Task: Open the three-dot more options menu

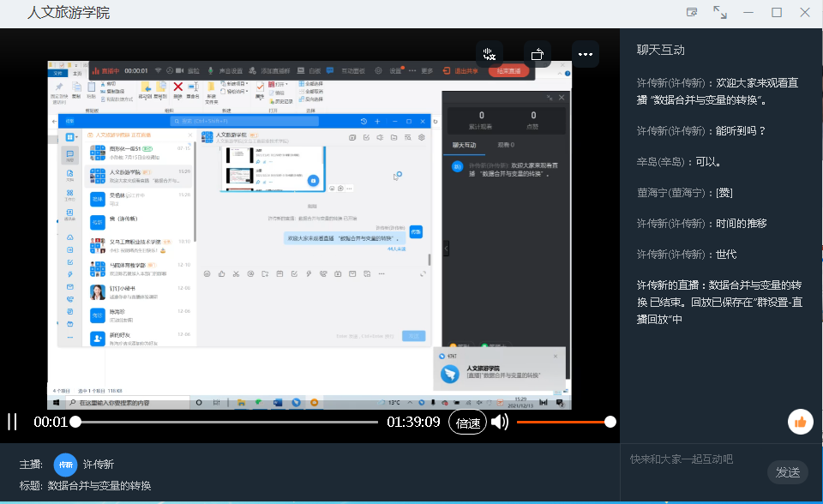Action: [586, 54]
